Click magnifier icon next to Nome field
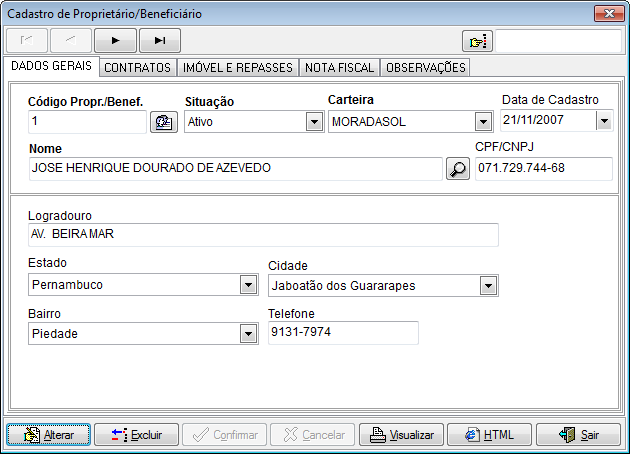 (457, 168)
